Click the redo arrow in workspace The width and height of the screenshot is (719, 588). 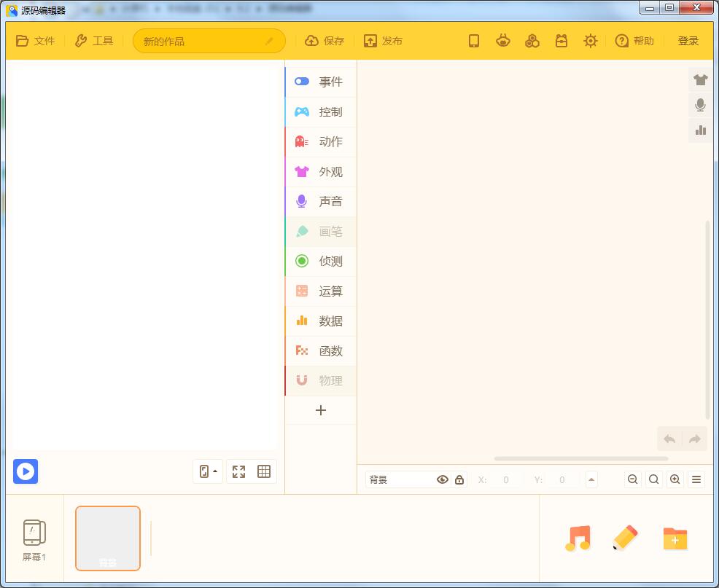pos(694,439)
